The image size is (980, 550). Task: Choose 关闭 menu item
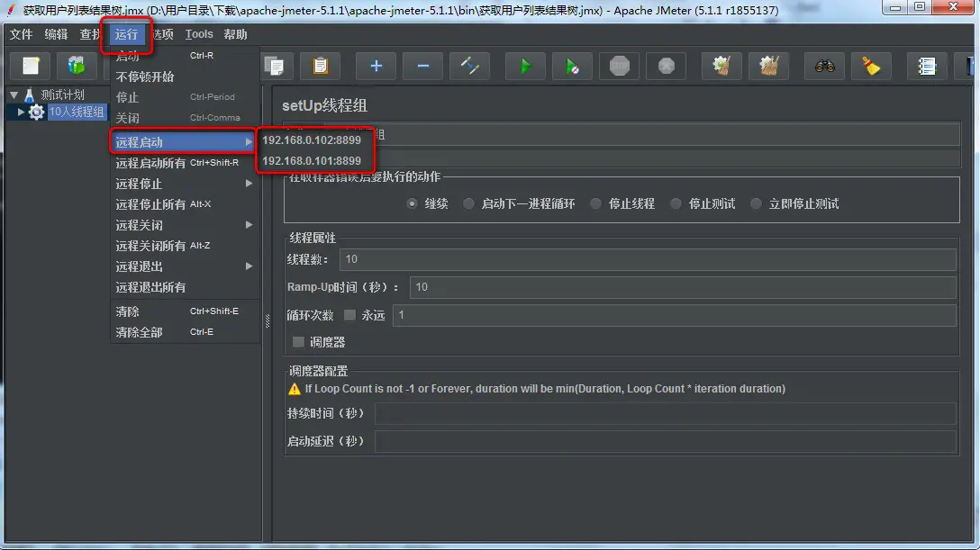click(x=185, y=118)
